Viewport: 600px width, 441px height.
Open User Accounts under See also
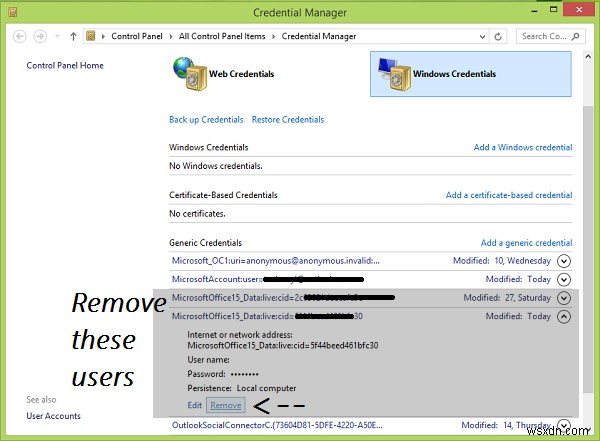54,416
